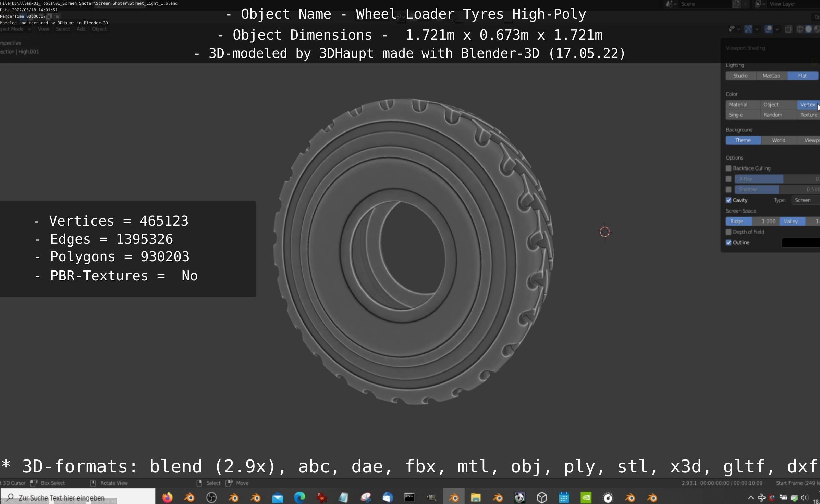Open the View Layer browse icon
This screenshot has width=820, height=504.
pos(760,4)
